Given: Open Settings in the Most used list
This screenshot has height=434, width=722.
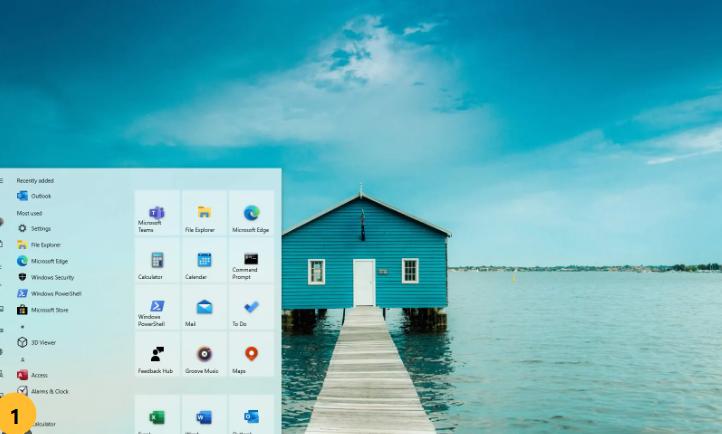Looking at the screenshot, I should (34, 229).
